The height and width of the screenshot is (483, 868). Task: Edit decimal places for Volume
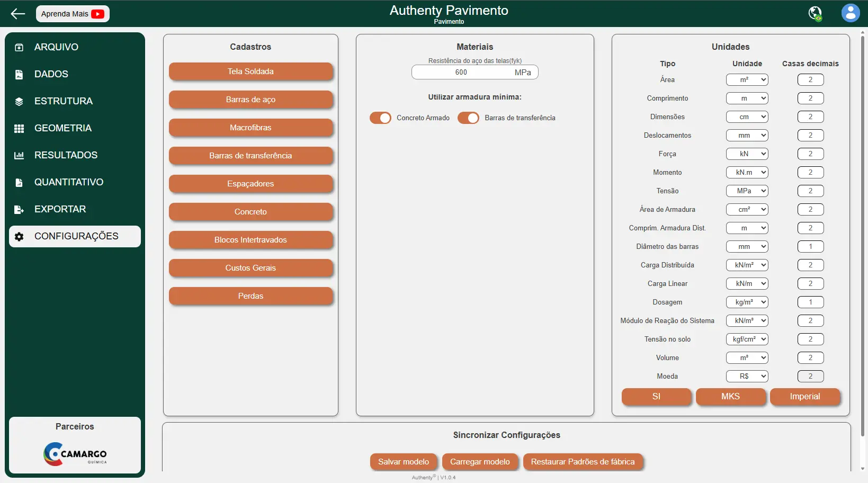(x=810, y=357)
